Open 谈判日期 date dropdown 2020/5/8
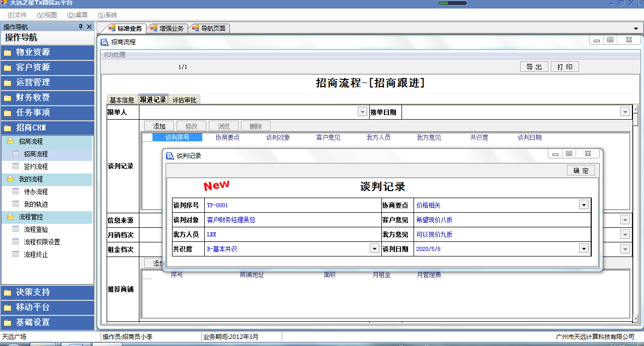644x346 pixels. coord(584,248)
